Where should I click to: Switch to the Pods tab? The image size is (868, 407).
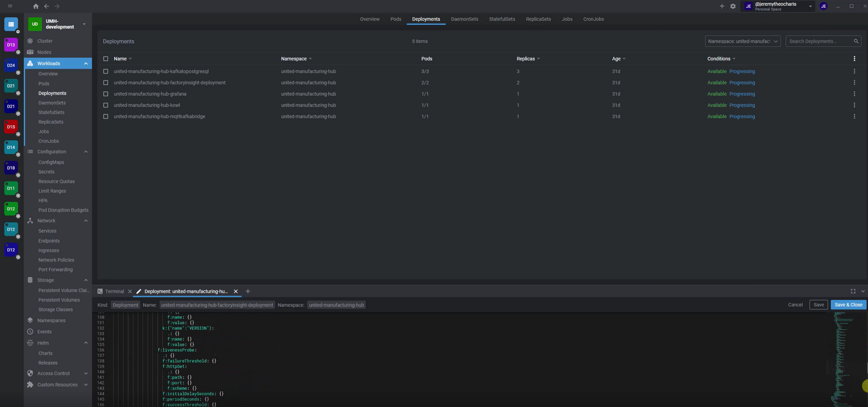pos(396,19)
